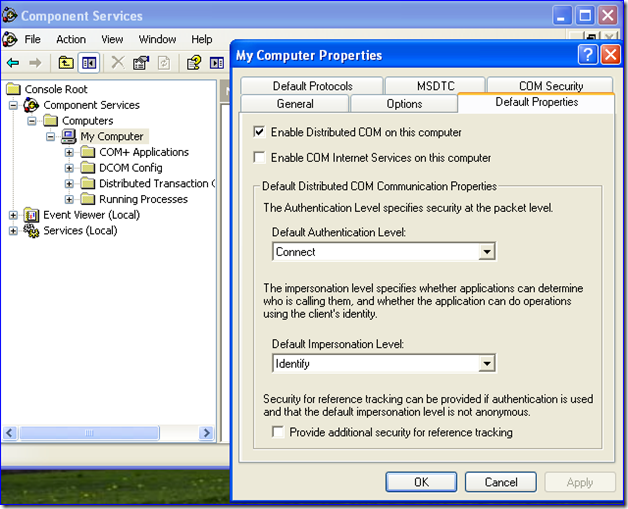Collapse the My Computer tree node
This screenshot has height=509, width=628.
pos(50,137)
